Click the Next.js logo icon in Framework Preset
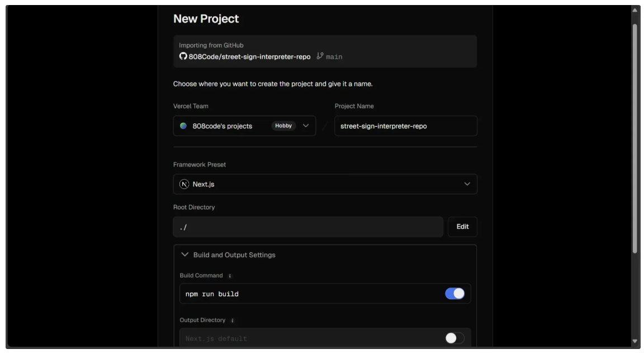644x354 pixels. 184,184
